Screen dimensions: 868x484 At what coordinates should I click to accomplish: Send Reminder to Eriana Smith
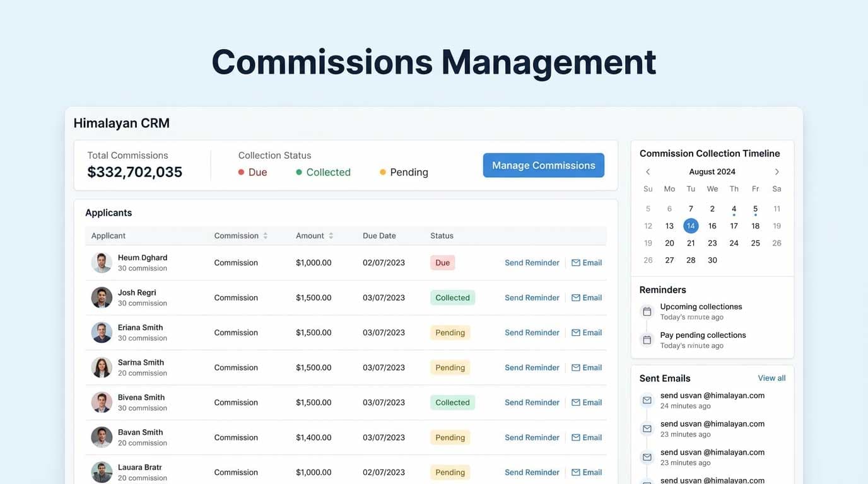click(x=532, y=332)
